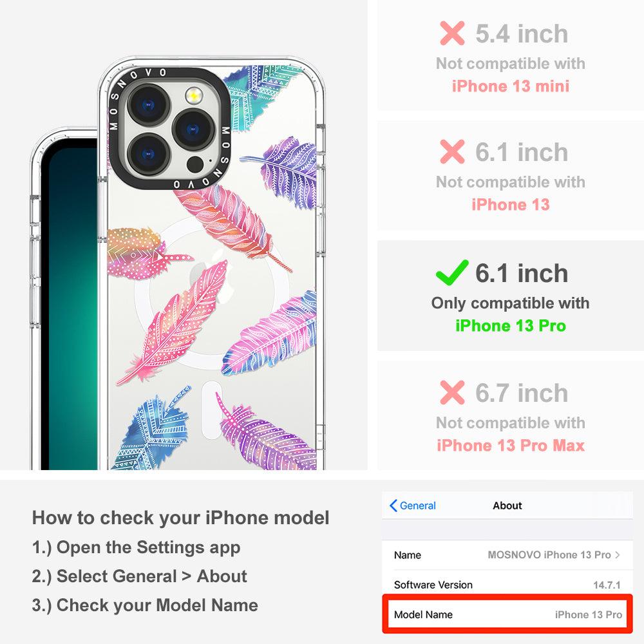
Task: Click the camera flash on the phone case
Action: pos(194,96)
